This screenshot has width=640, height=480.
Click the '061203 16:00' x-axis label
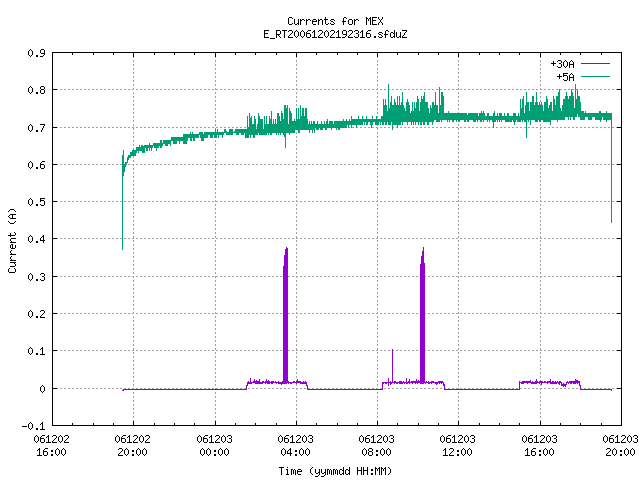[x=539, y=445]
